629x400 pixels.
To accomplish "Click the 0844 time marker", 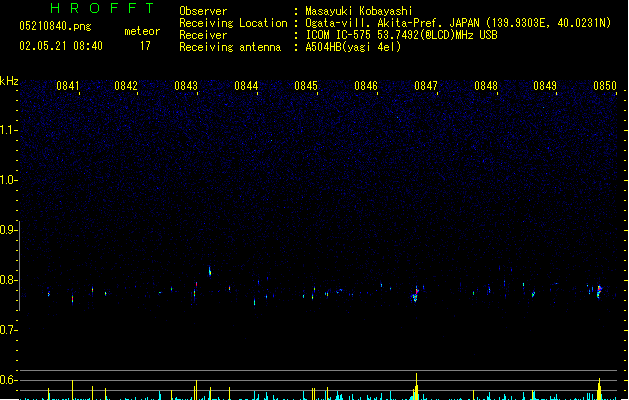I will tap(246, 86).
